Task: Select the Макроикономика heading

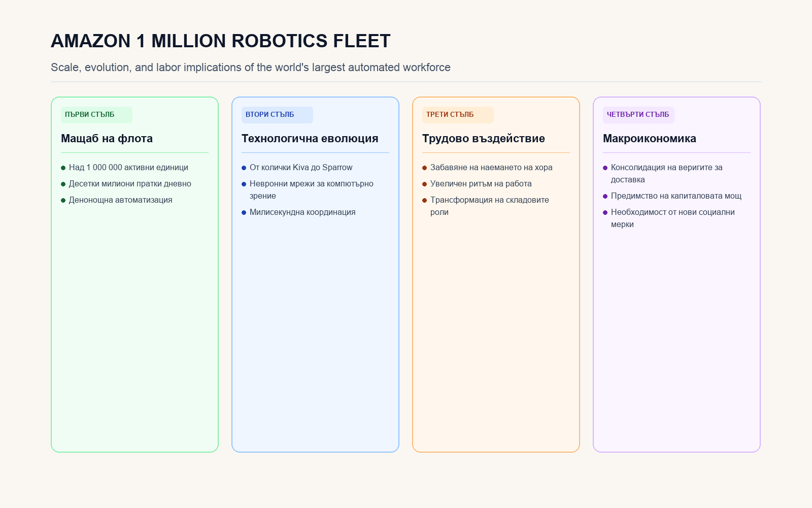Action: (x=650, y=138)
